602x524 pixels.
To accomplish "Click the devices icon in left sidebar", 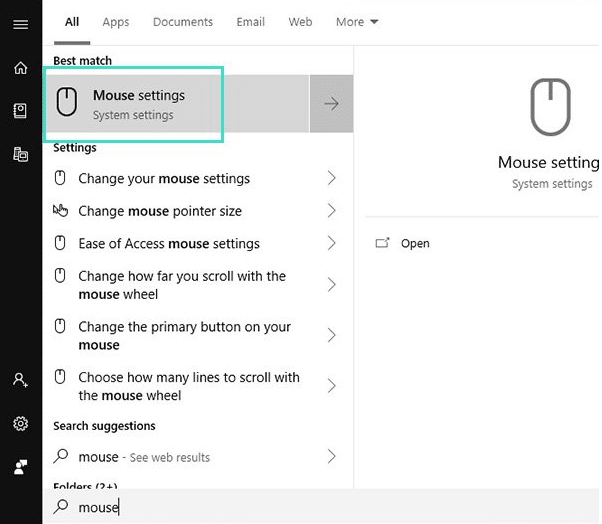I will click(20, 154).
